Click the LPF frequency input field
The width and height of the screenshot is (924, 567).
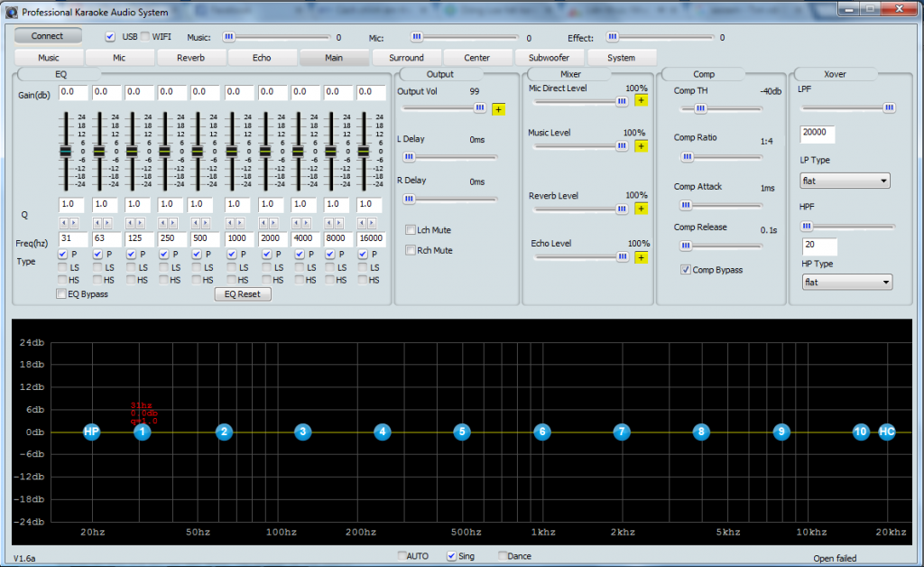click(x=818, y=135)
